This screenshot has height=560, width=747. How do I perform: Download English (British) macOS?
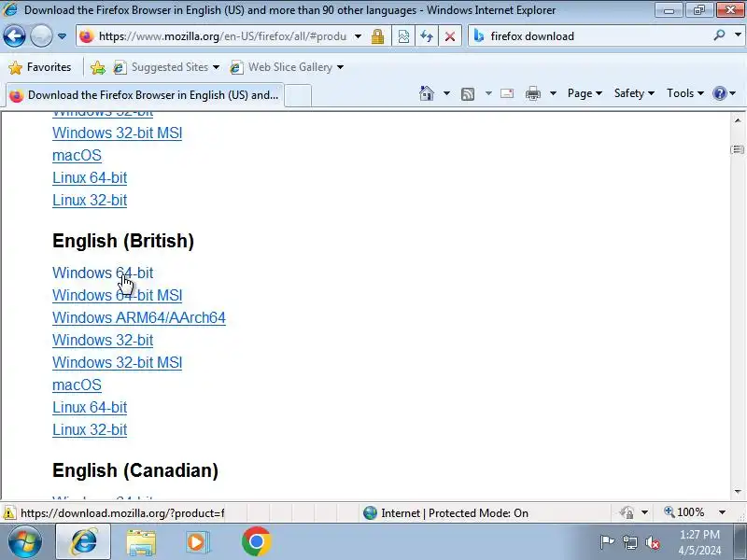tap(77, 385)
